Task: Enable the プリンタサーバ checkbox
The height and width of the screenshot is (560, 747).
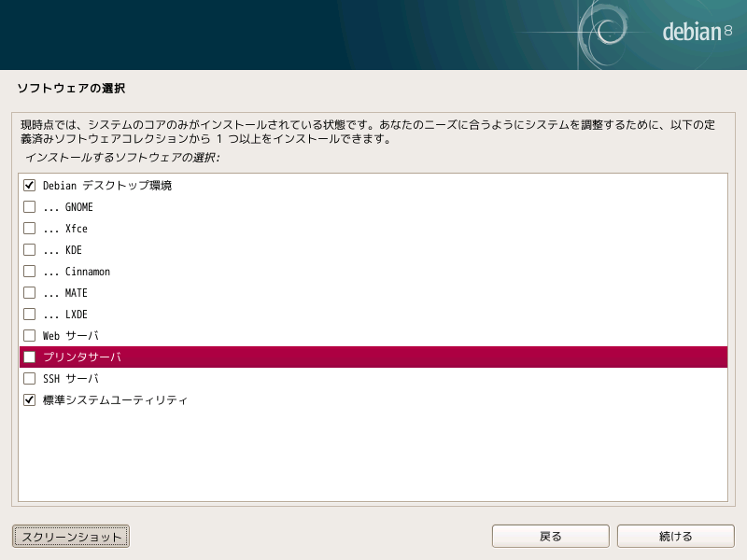Action: point(29,357)
